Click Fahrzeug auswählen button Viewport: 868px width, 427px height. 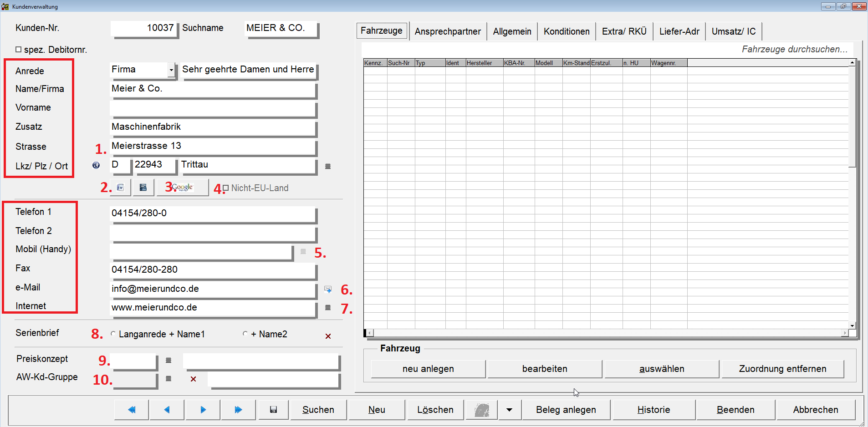[662, 369]
